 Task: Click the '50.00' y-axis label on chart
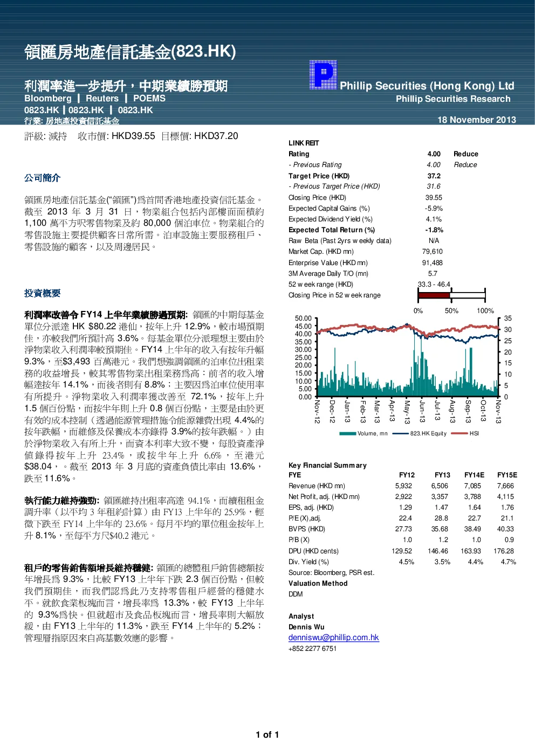point(303,318)
